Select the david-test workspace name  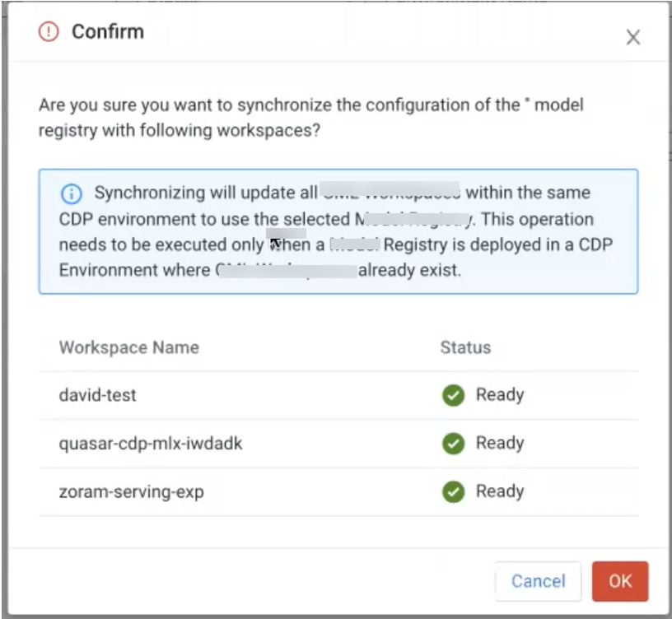[x=97, y=395]
